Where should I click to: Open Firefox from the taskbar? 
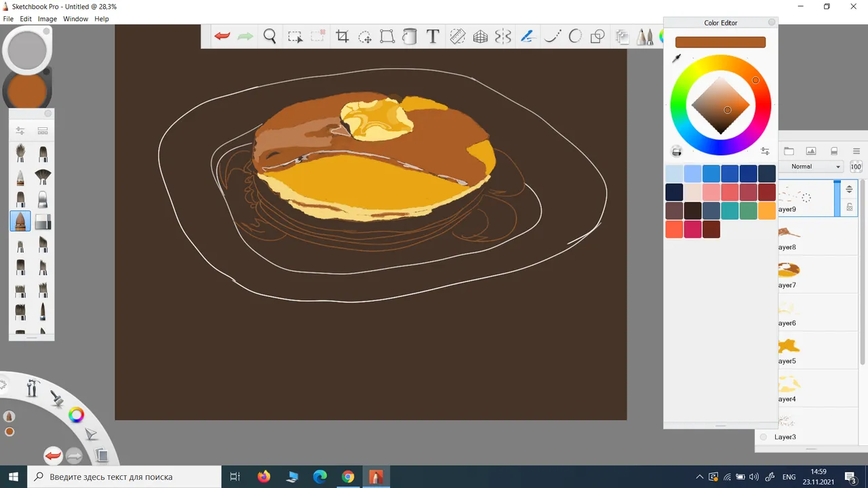click(264, 476)
